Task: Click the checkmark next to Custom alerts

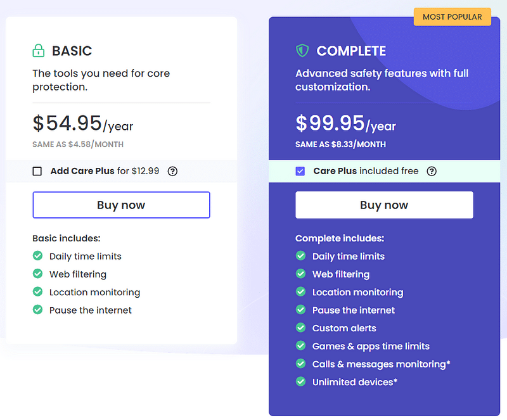Action: (300, 328)
